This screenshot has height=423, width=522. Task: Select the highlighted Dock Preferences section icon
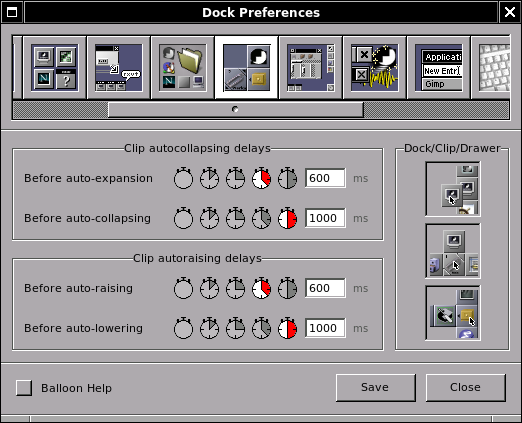[x=247, y=68]
